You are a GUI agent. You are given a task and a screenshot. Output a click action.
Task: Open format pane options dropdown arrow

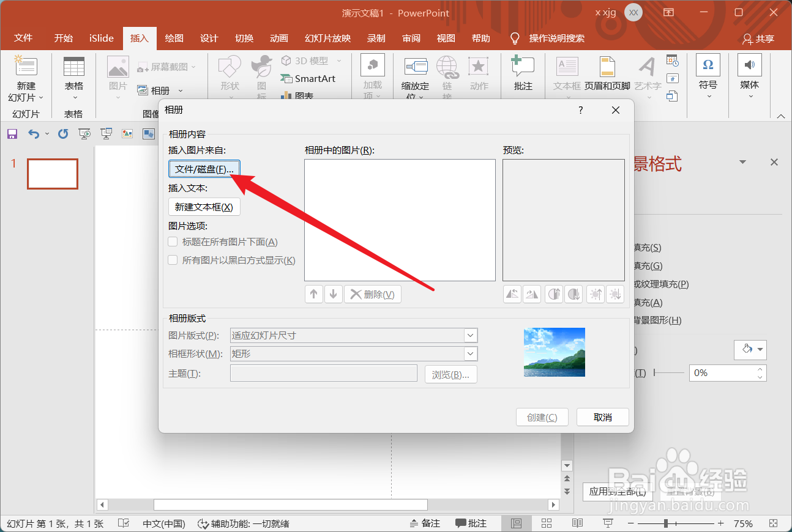coord(742,162)
